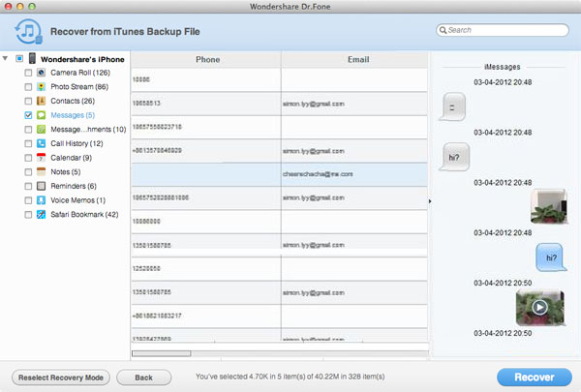
Task: Select the row with phone 10657558023718
Action: [280, 127]
